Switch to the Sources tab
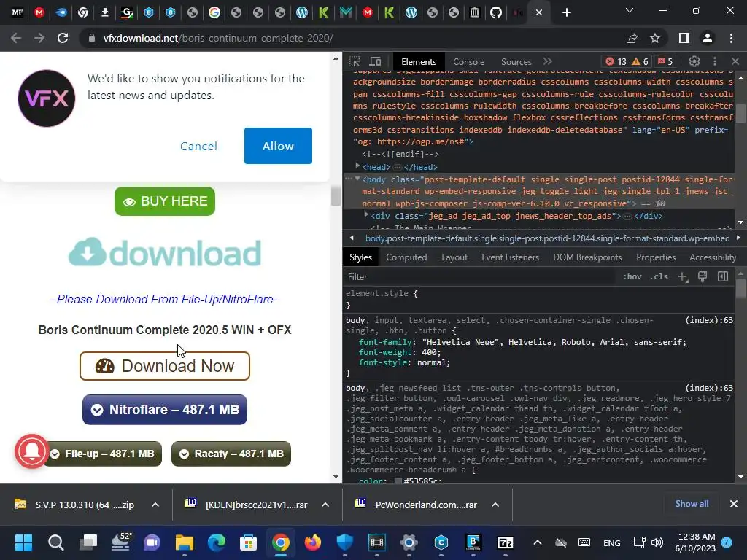 click(516, 62)
